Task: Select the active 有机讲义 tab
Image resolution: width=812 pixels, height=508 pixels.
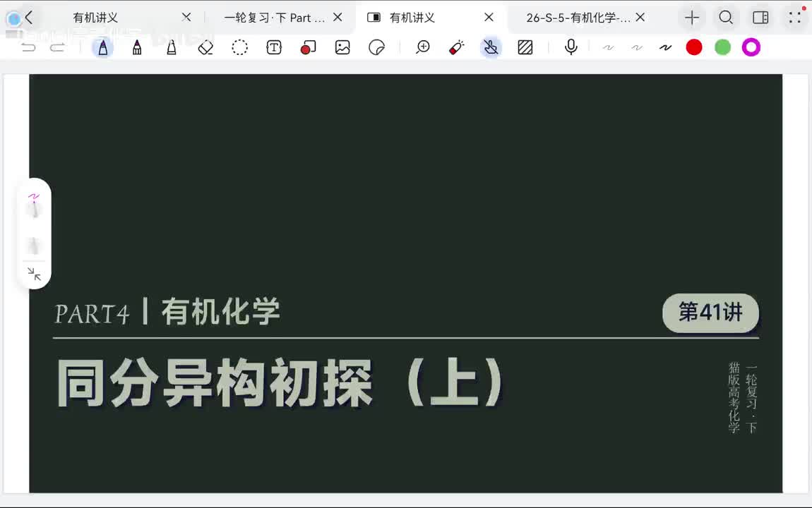Action: click(412, 18)
